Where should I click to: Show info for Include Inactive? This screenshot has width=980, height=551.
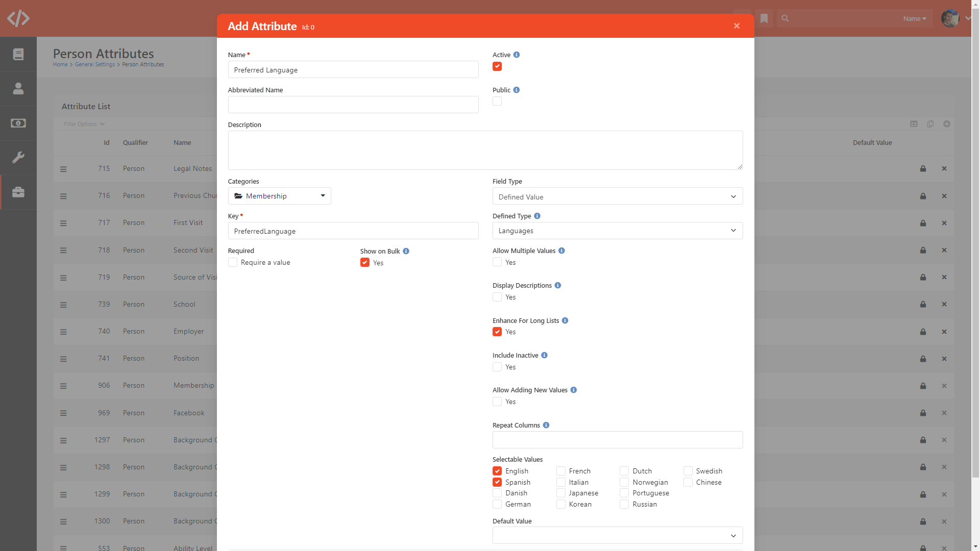point(544,355)
